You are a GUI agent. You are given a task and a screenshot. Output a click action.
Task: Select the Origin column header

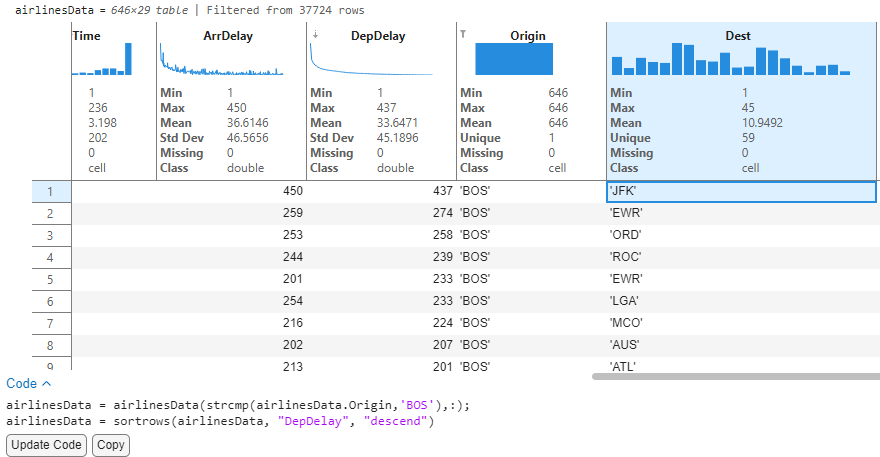click(x=528, y=36)
